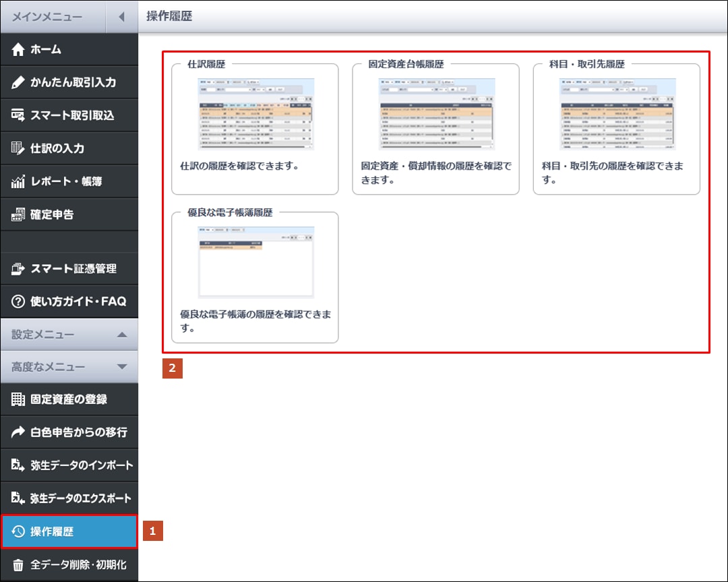Click the 弥生データのインポート import icon
The height and width of the screenshot is (582, 728).
(x=18, y=465)
